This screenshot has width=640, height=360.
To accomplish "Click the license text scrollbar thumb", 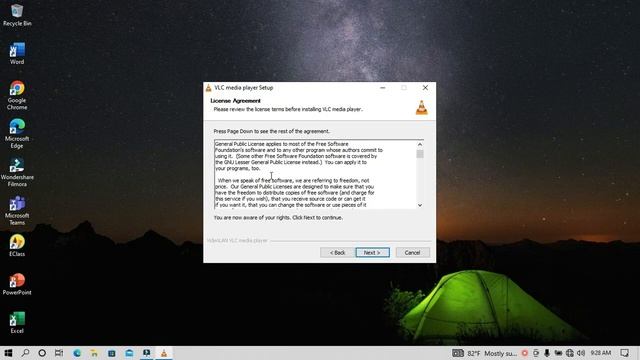I will click(x=420, y=154).
